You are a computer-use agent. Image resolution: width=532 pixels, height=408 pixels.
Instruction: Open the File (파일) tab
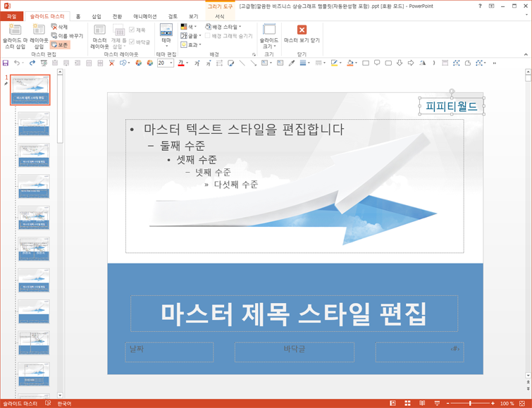click(x=12, y=16)
